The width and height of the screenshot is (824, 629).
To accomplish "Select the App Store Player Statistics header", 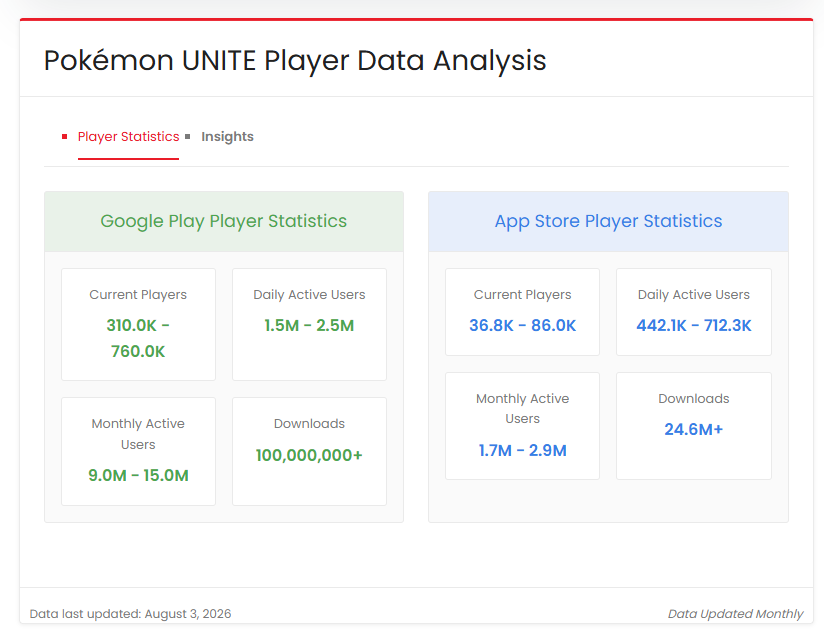I will [x=608, y=221].
